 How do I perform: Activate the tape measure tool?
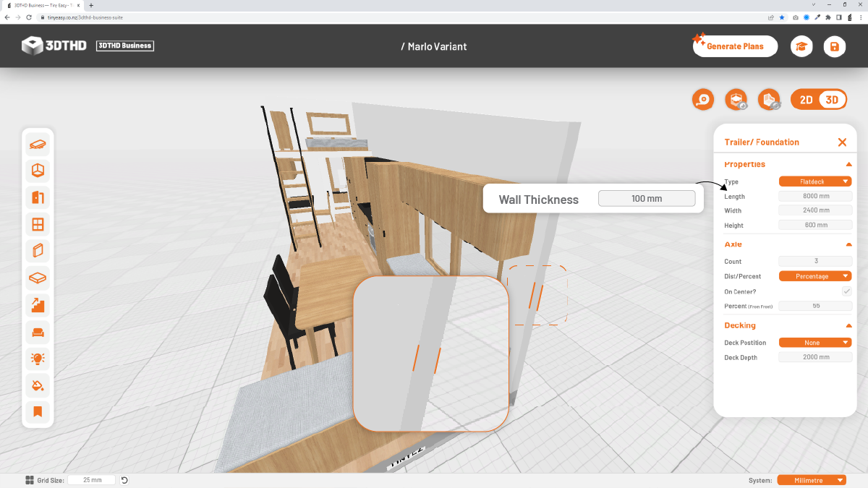[703, 100]
